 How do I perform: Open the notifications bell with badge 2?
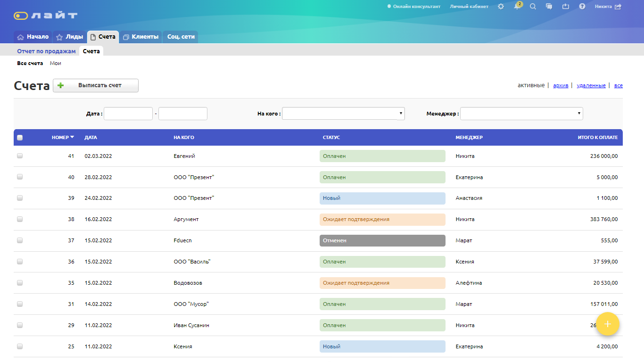(x=517, y=7)
